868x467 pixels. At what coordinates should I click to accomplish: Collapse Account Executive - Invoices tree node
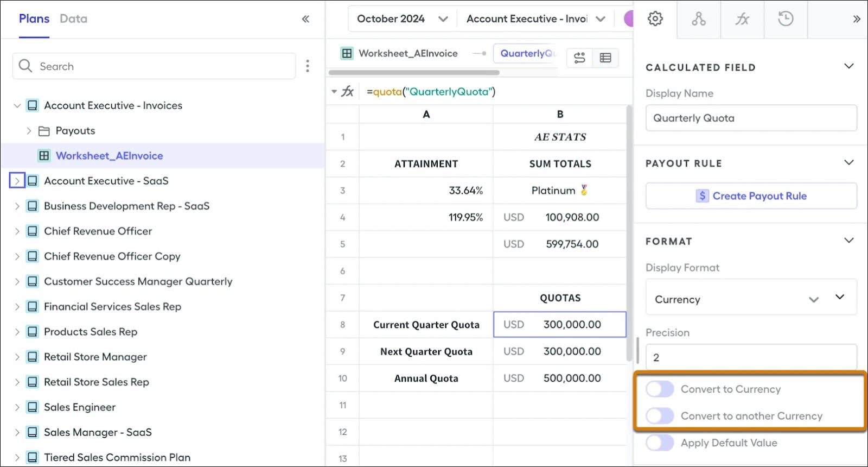(17, 105)
